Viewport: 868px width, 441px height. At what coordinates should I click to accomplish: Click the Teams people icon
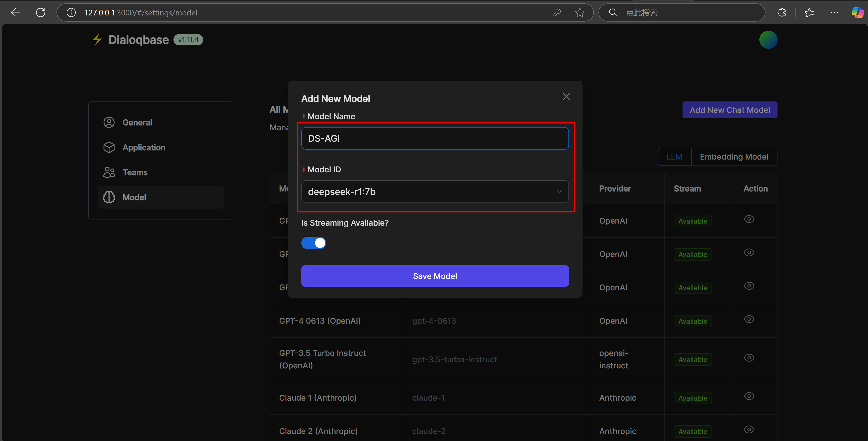pos(109,172)
